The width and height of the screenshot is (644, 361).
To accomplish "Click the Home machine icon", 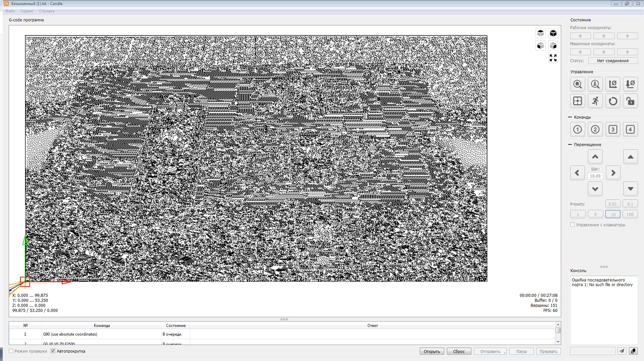I will (578, 84).
